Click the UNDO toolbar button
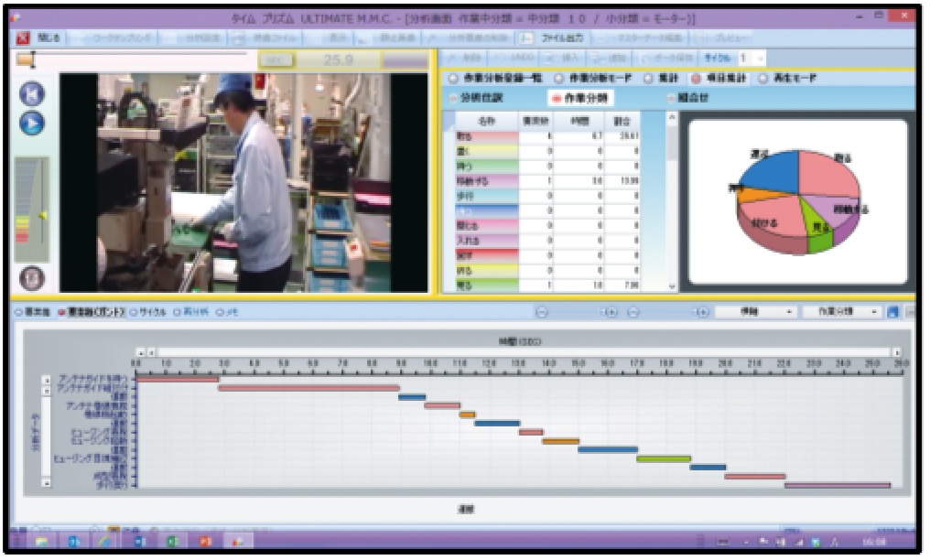This screenshot has height=560, width=930. pos(514,58)
